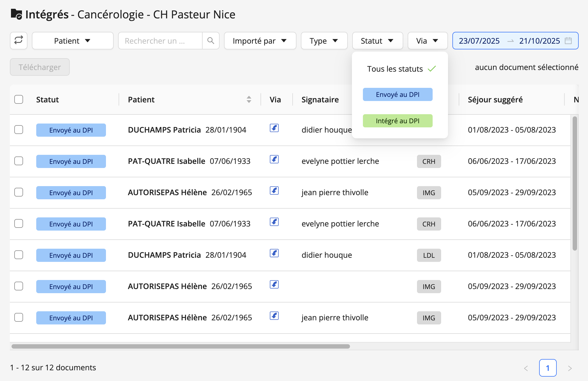Open the Patient dropdown filter
The image size is (588, 381).
[x=73, y=41]
